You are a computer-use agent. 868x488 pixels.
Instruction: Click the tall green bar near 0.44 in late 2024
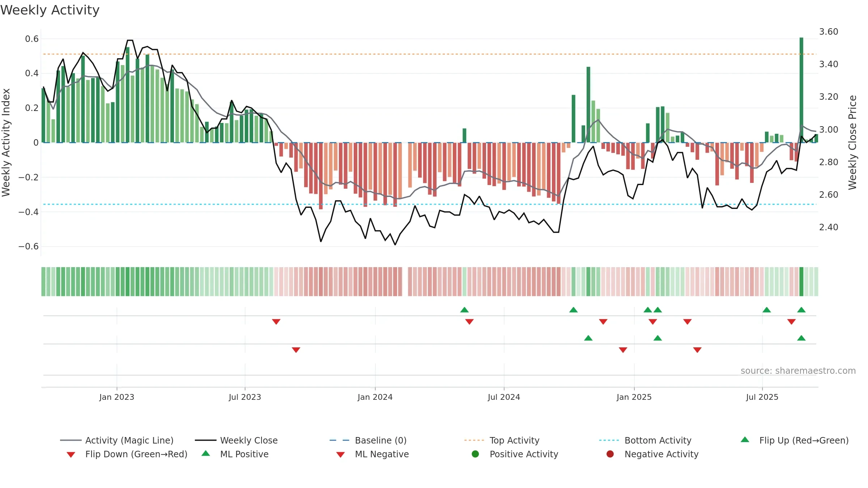coord(588,105)
